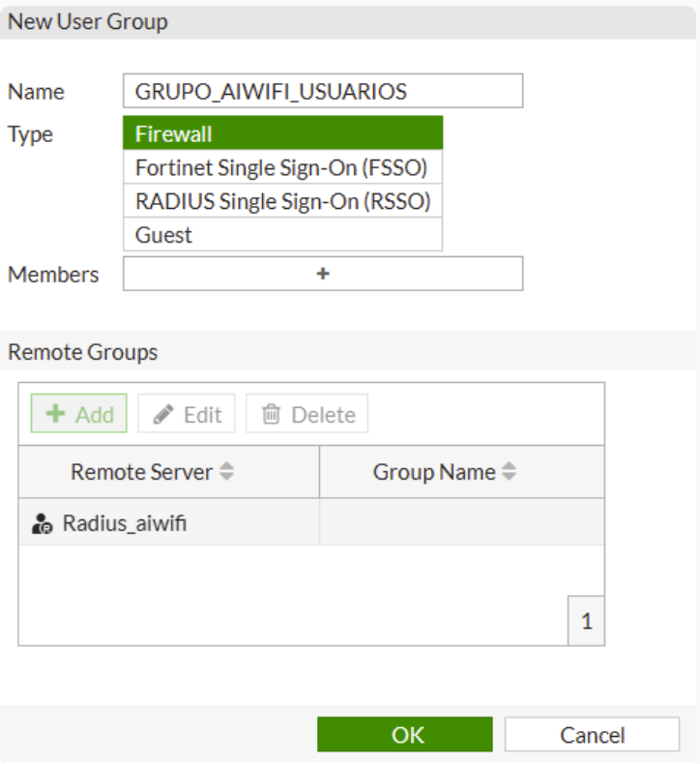The width and height of the screenshot is (700, 764).
Task: Select Fortinet Single Sign-On (FSSO) type
Action: [282, 167]
